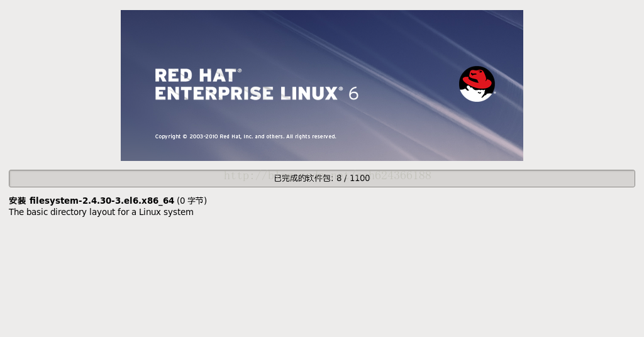644x337 pixels.
Task: Click the '8 / 1100' package count text
Action: [x=353, y=178]
